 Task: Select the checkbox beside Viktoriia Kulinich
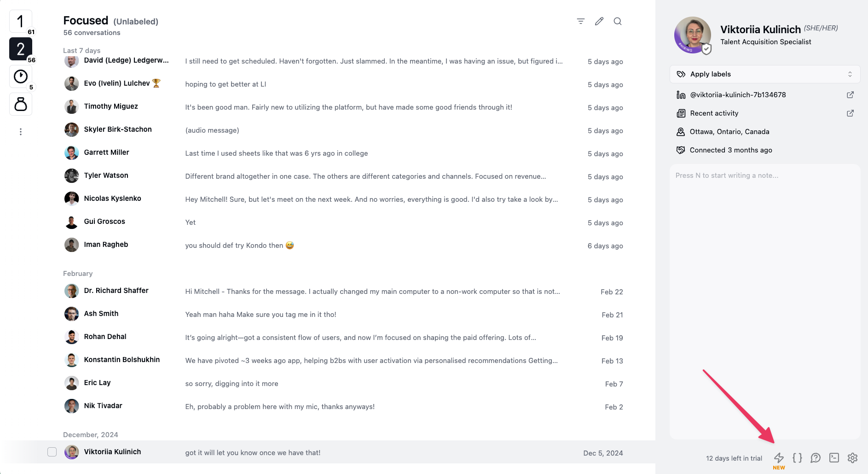click(52, 452)
